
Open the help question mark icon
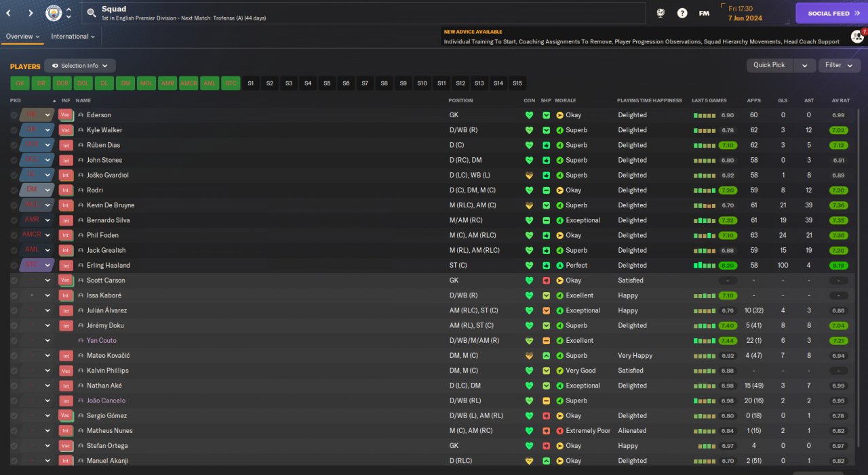click(x=682, y=13)
